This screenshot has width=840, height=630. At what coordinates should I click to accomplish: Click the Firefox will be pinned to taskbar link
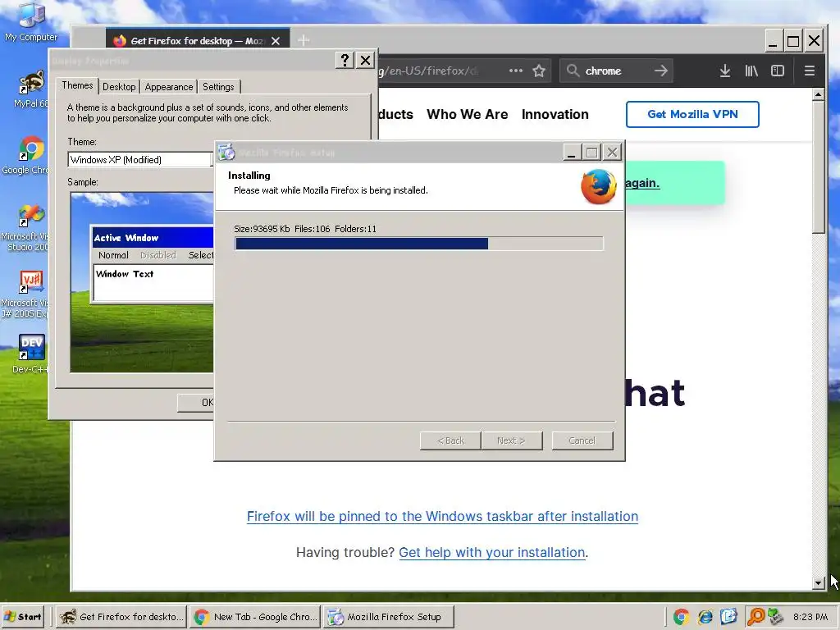pyautogui.click(x=442, y=517)
